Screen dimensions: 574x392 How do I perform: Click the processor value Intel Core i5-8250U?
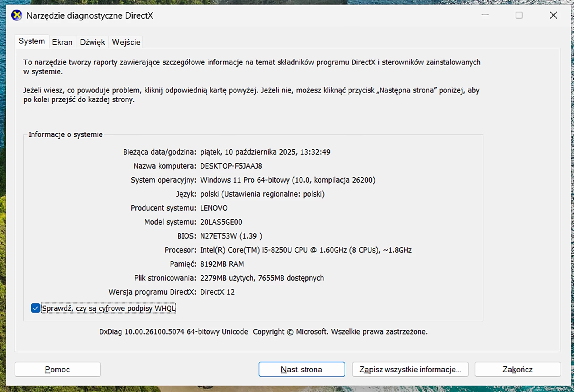click(x=305, y=250)
